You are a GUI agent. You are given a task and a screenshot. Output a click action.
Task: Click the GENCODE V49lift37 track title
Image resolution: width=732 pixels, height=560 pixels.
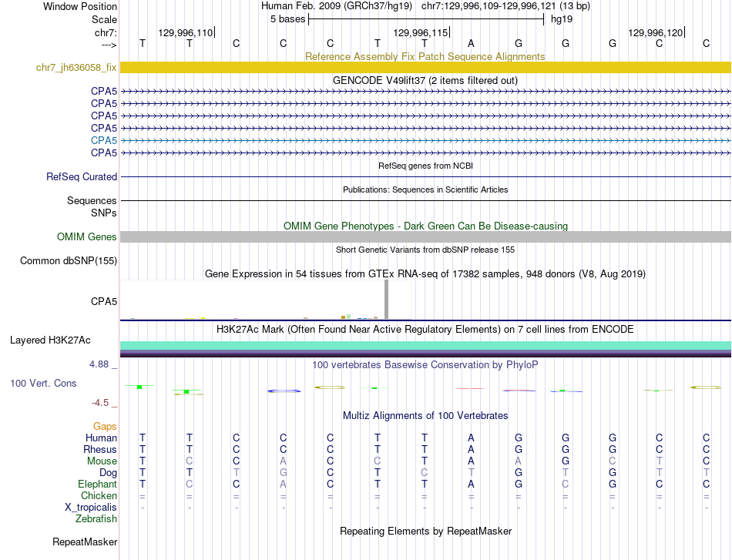tap(425, 80)
